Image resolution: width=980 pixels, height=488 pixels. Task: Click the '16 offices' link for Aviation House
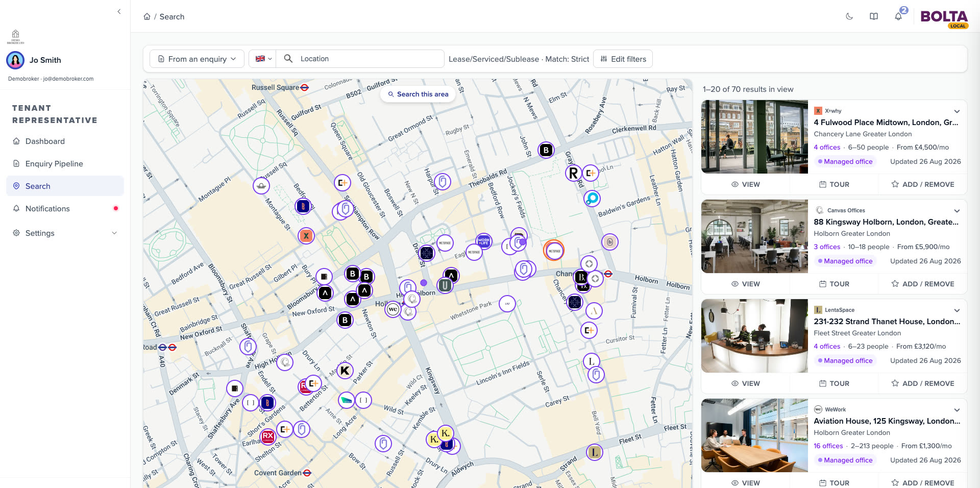tap(828, 446)
